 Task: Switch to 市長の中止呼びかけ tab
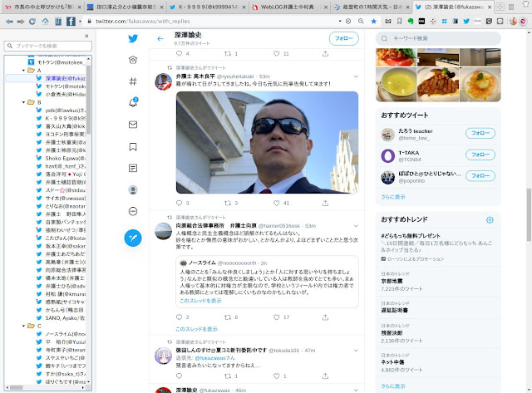(42, 7)
